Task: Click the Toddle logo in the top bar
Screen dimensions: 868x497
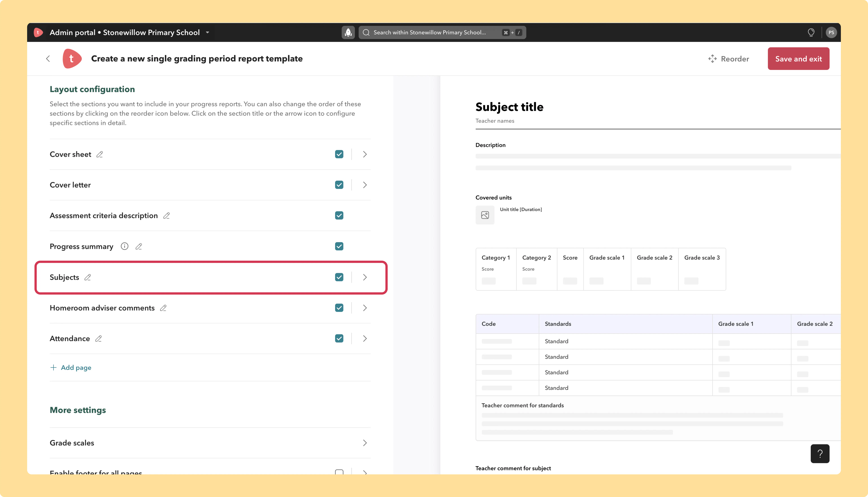Action: 38,32
